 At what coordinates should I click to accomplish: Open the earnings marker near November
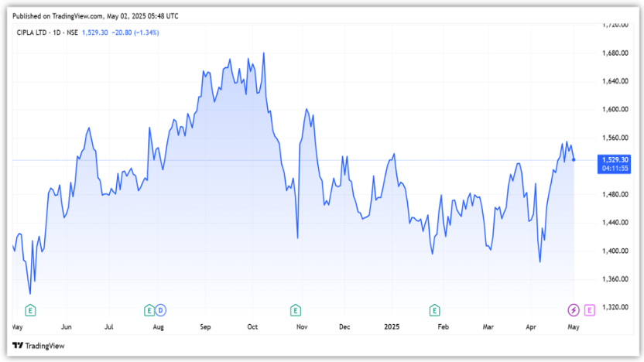point(295,310)
